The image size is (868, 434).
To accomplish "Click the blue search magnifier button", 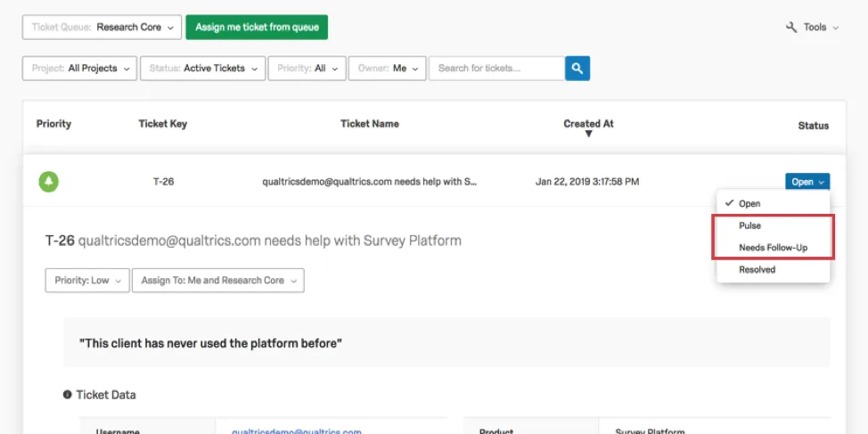I will point(577,69).
